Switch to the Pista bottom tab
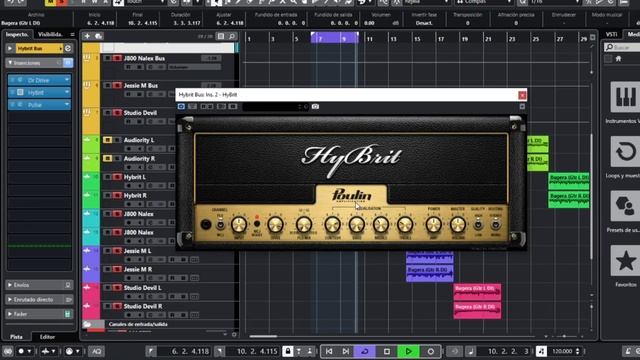 (x=16, y=337)
